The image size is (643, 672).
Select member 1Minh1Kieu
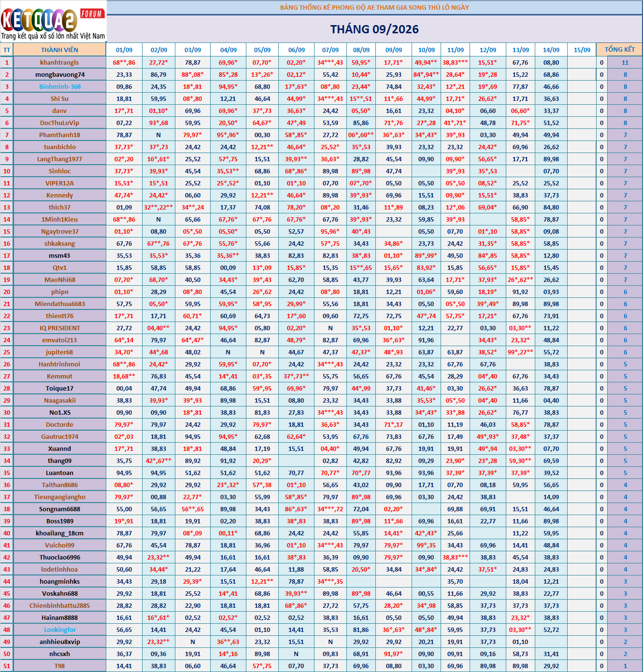pos(59,219)
